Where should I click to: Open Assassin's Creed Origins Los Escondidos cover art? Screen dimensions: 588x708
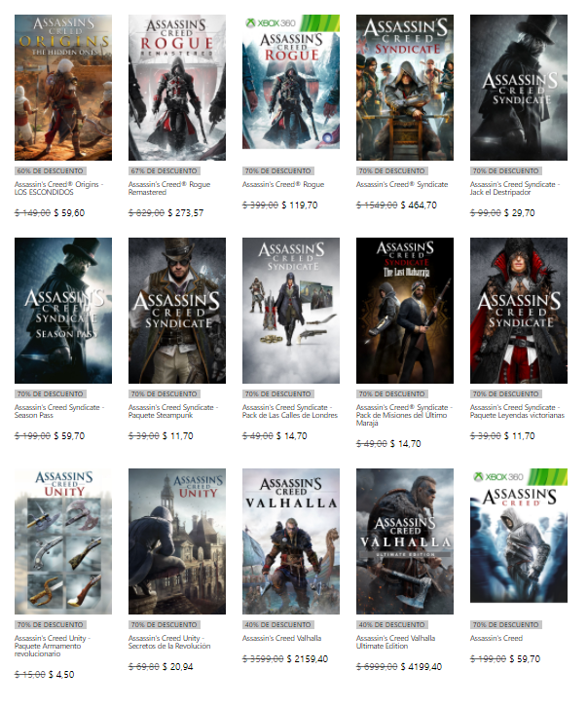pos(63,88)
